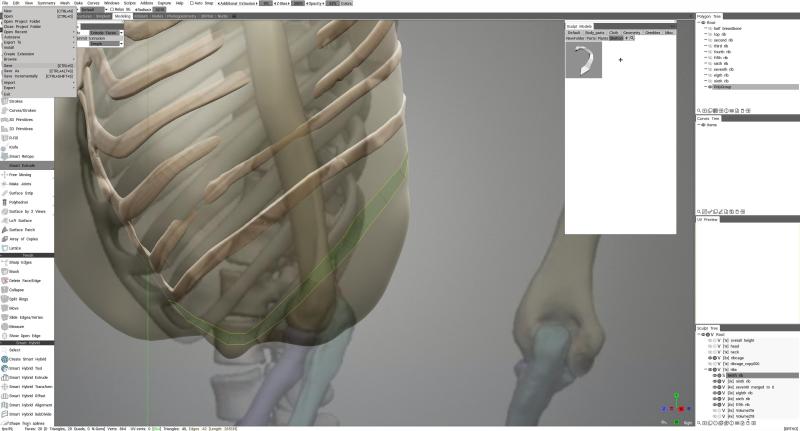Select the Surface by 2 Views tool

(x=27, y=211)
